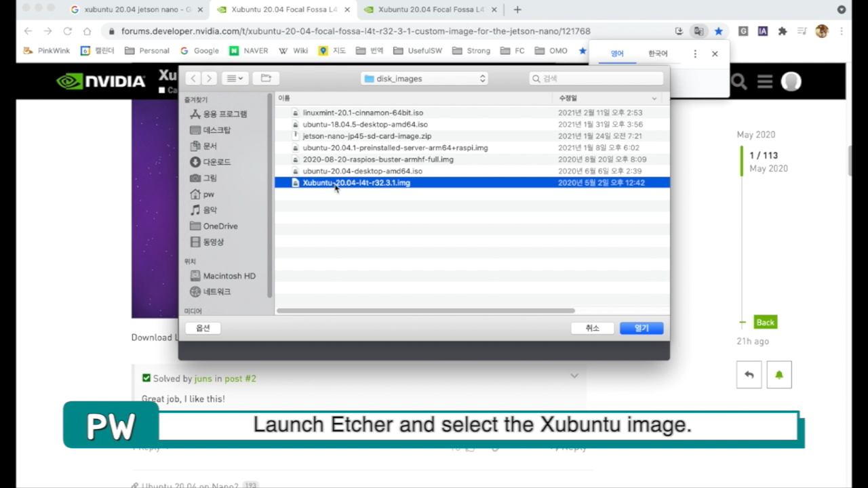Go forward in the file dialog folder history

(x=210, y=79)
